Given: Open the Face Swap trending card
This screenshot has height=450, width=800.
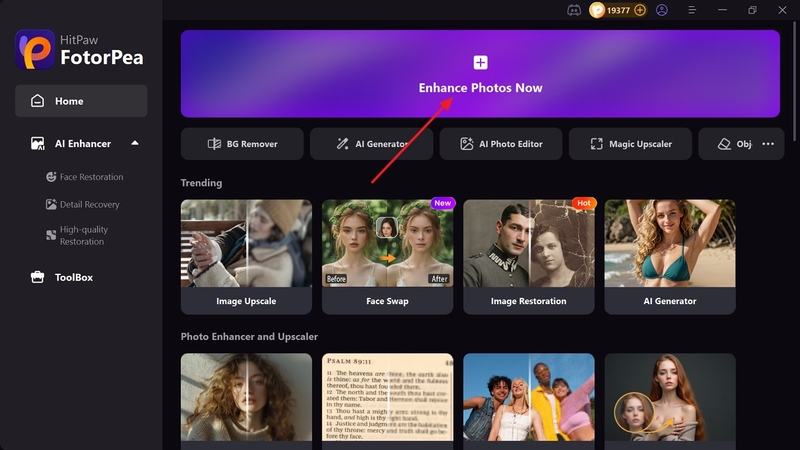Looking at the screenshot, I should [387, 257].
